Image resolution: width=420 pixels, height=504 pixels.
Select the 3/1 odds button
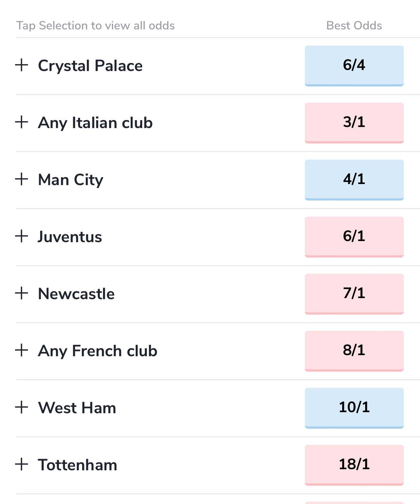pos(354,123)
